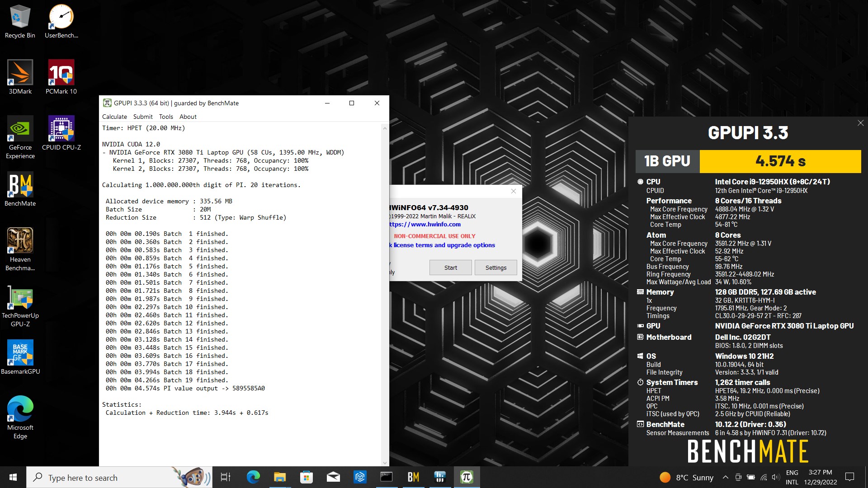The image size is (868, 488).
Task: Open the battery status tray icon
Action: coord(751,477)
